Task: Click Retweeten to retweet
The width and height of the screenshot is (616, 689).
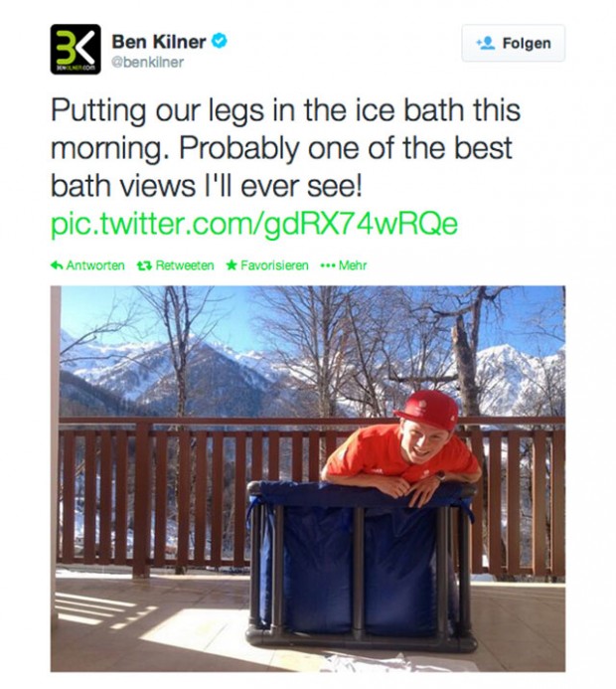Action: (185, 265)
